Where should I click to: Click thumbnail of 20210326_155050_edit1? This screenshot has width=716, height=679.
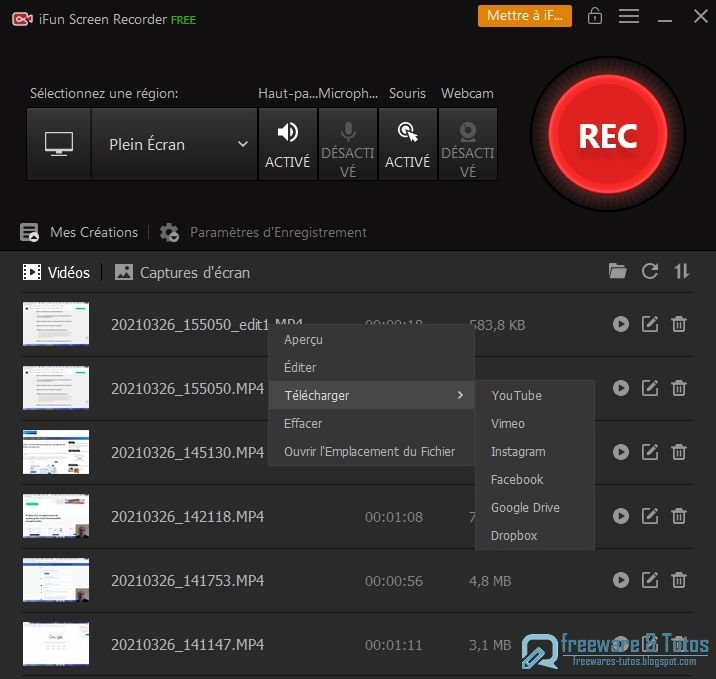coord(56,324)
